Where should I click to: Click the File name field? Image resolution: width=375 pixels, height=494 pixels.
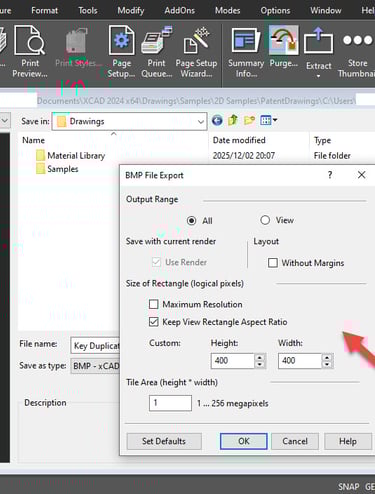coord(95,346)
